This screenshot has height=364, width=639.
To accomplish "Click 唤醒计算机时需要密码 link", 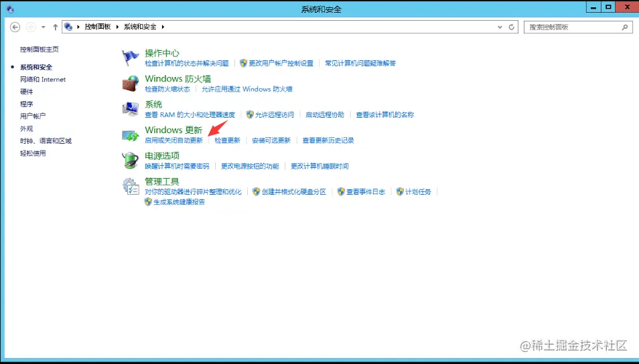I will 177,166.
